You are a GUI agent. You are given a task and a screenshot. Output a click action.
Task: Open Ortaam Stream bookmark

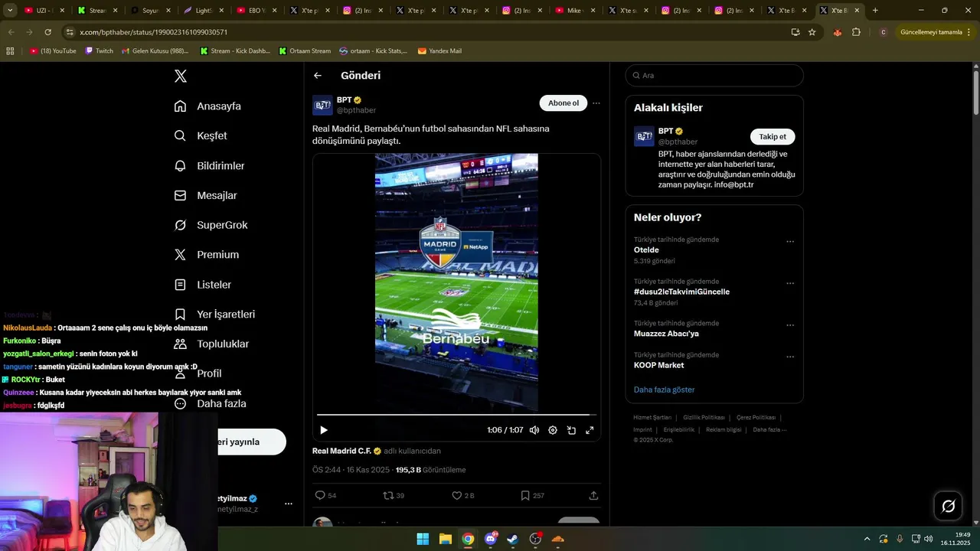305,51
